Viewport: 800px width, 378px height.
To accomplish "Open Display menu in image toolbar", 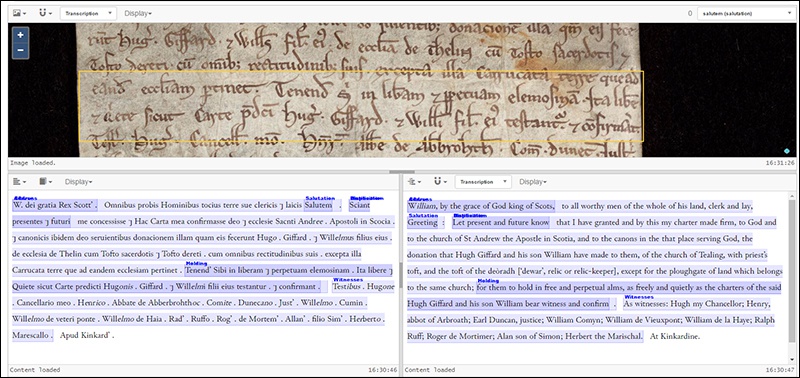I will coord(138,13).
